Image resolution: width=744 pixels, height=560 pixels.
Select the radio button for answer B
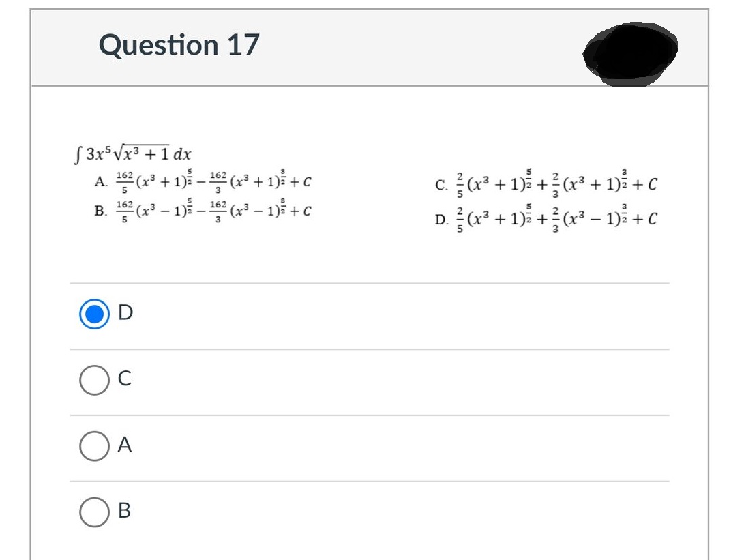point(94,512)
